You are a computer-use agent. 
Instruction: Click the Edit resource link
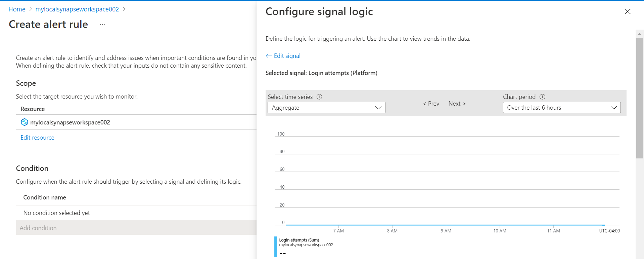37,138
